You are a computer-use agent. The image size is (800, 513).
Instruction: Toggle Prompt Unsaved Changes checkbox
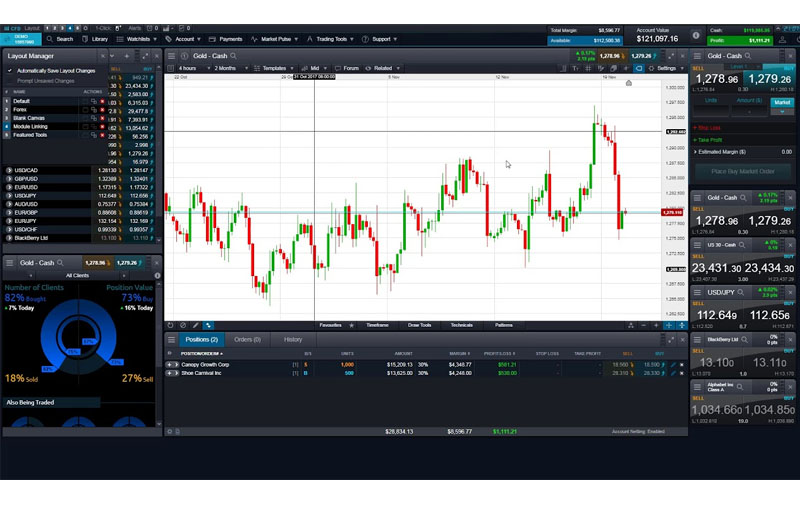click(x=10, y=81)
